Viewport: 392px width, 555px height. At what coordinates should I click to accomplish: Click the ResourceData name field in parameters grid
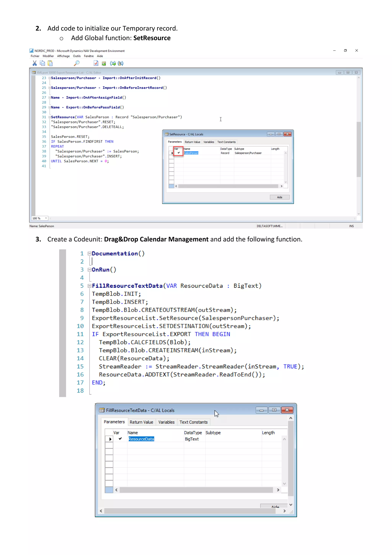tap(155, 439)
